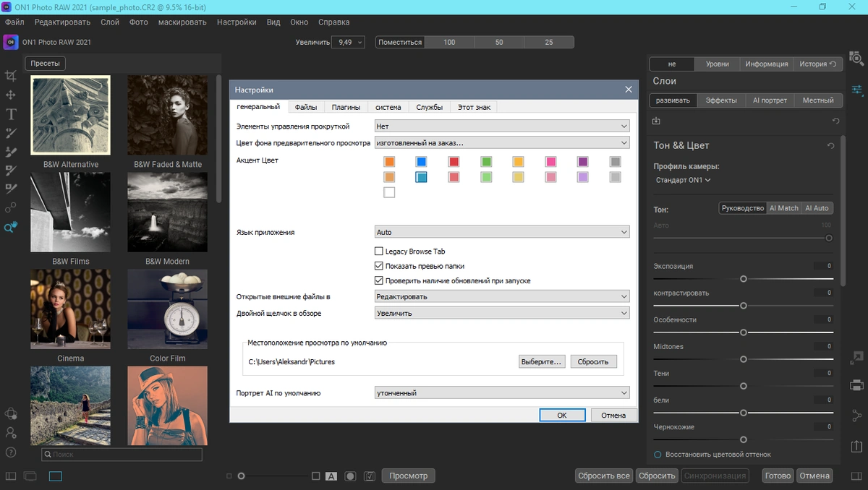
Task: Click the 'A' compare icon in bottom bar
Action: [331, 476]
